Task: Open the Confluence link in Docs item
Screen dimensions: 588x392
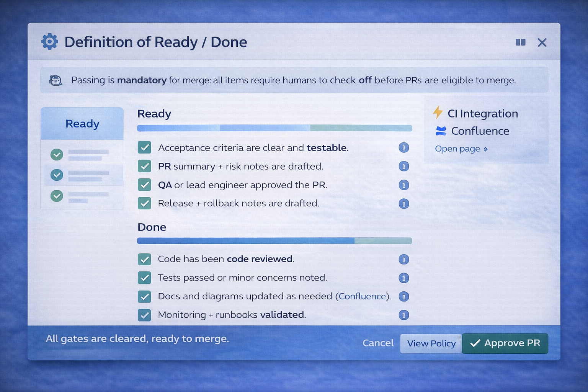Action: [362, 296]
